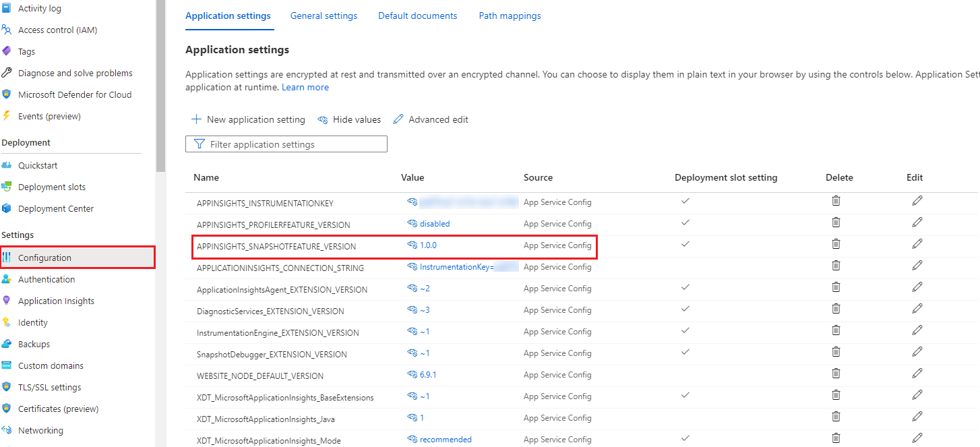Edit the APPINSIGHTS_SNAPSHOTFEATURE_VERSION setting
Image resolution: width=980 pixels, height=447 pixels.
point(917,244)
